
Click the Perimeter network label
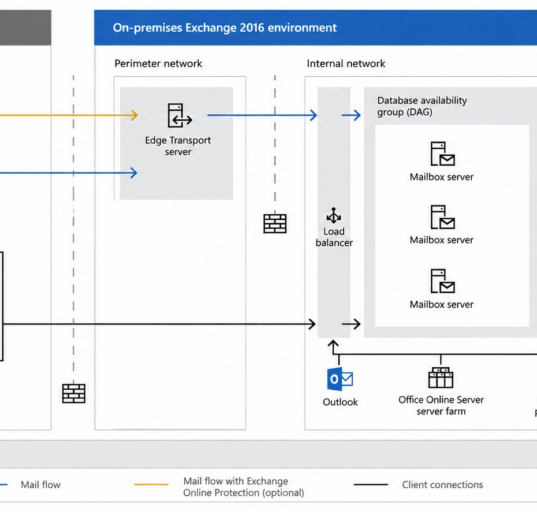coord(158,63)
